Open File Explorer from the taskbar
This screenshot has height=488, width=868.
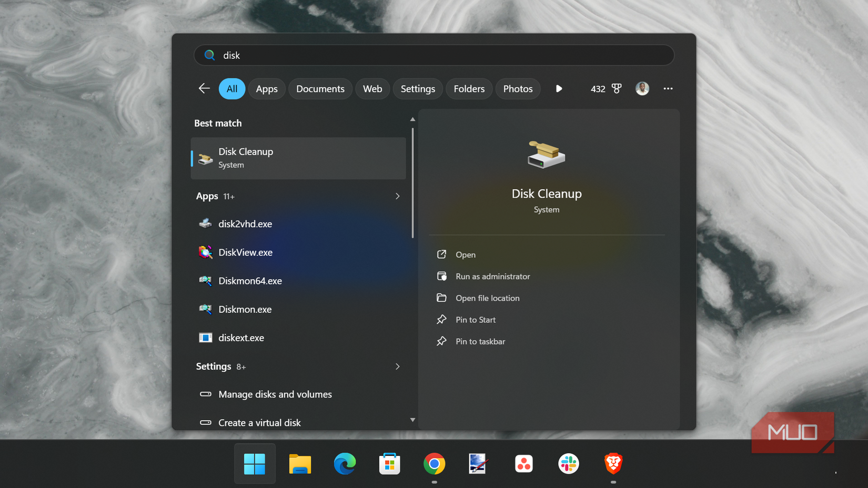coord(300,464)
